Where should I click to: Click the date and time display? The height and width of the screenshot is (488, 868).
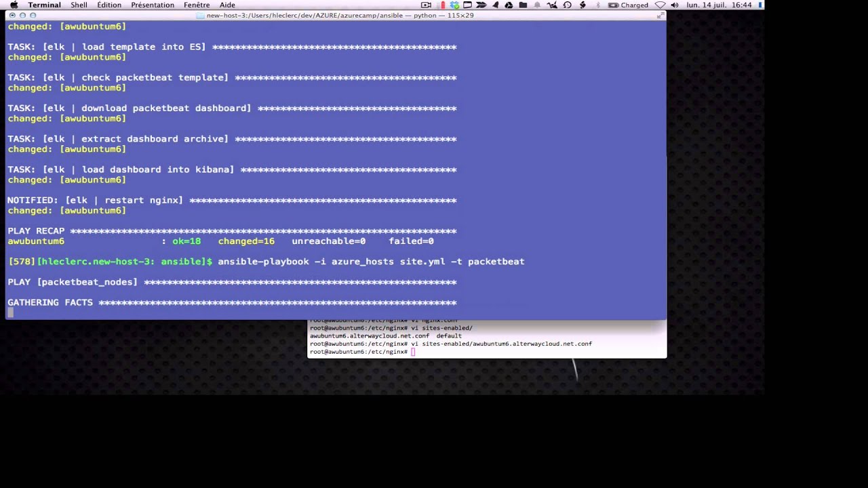coord(720,5)
